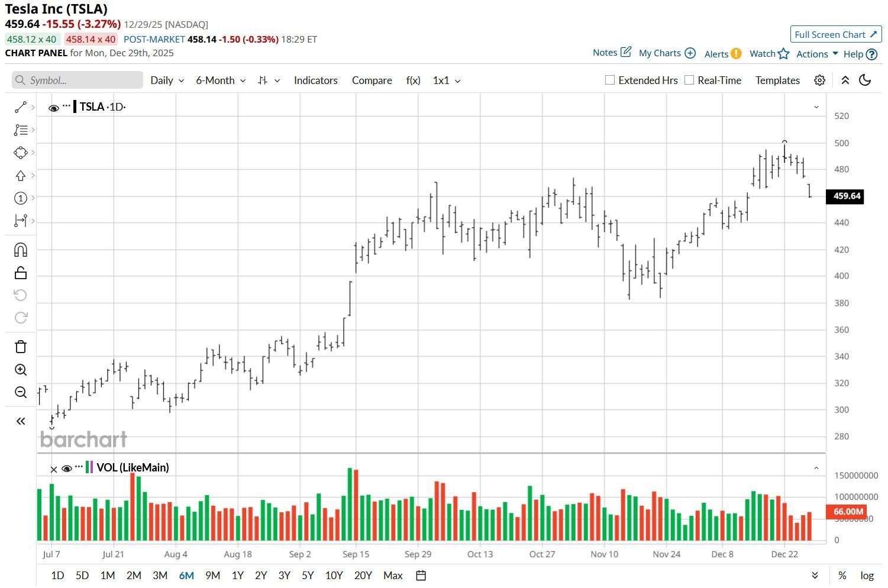Remove the VOL study
This screenshot has width=888, height=588.
click(54, 469)
